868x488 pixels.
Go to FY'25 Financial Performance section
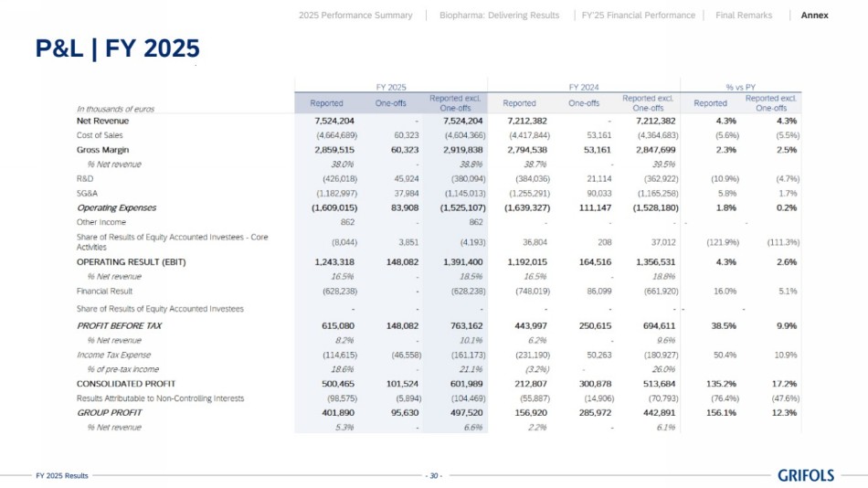(638, 16)
